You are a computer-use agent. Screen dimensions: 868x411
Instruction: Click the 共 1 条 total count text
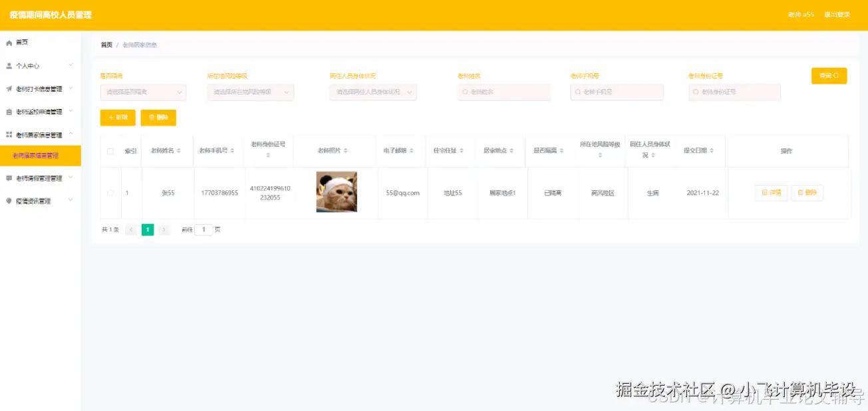pos(110,229)
